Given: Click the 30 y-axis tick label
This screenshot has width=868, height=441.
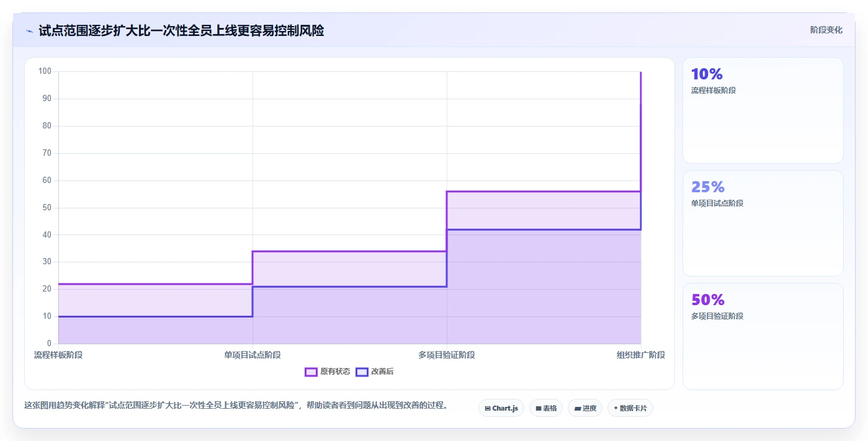Looking at the screenshot, I should (x=47, y=262).
